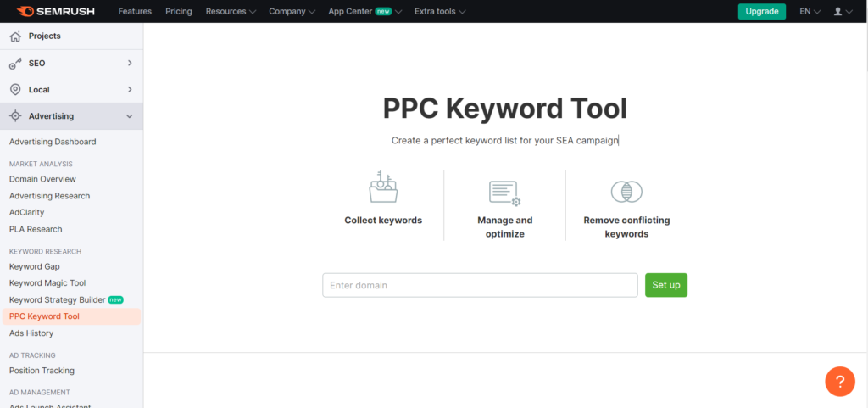
Task: Click the Semrush logo
Action: click(55, 11)
